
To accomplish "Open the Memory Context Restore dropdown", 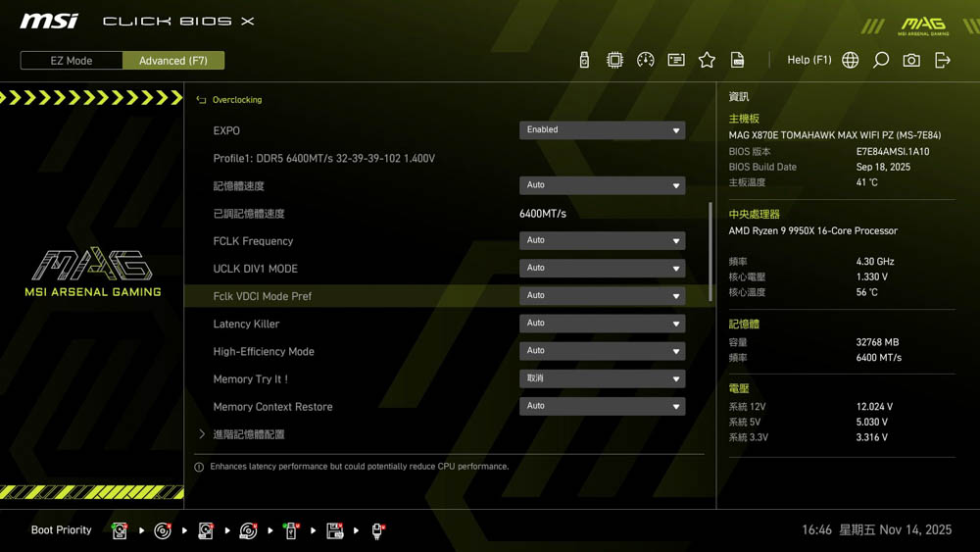I will click(x=602, y=406).
